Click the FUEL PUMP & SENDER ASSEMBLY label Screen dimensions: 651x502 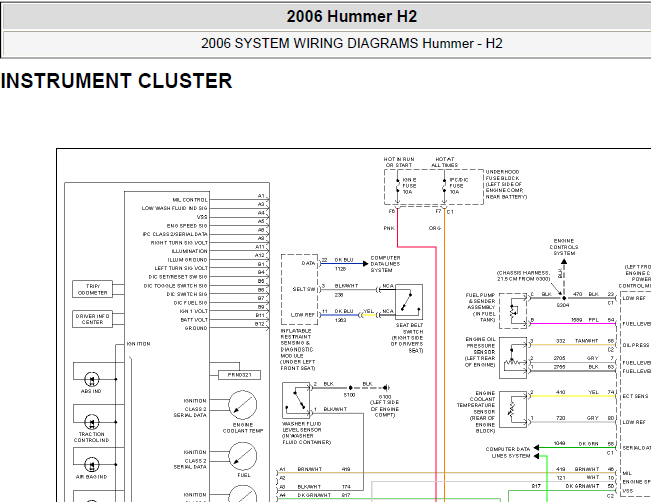click(481, 308)
